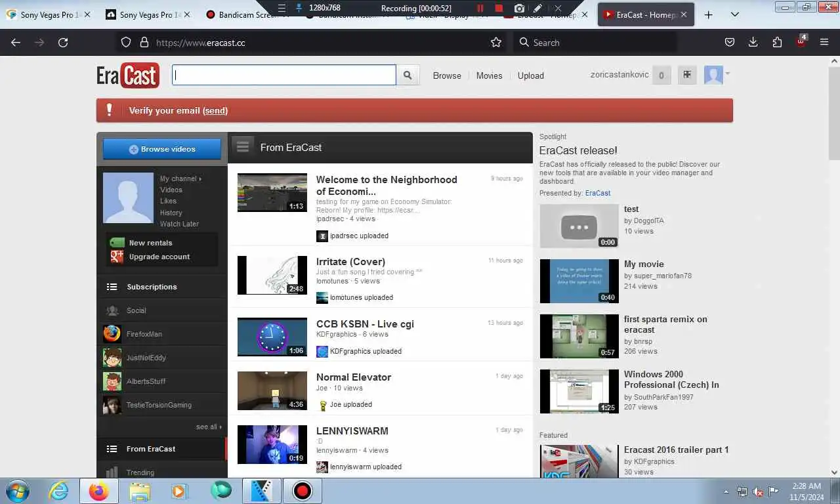
Task: Click into the EraCast search field
Action: point(284,75)
